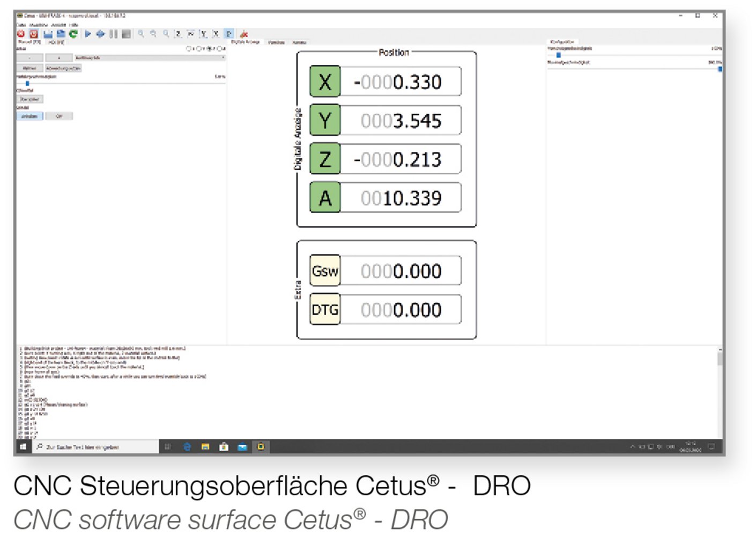Click the blue save file icon
This screenshot has height=544, width=756.
point(48,34)
